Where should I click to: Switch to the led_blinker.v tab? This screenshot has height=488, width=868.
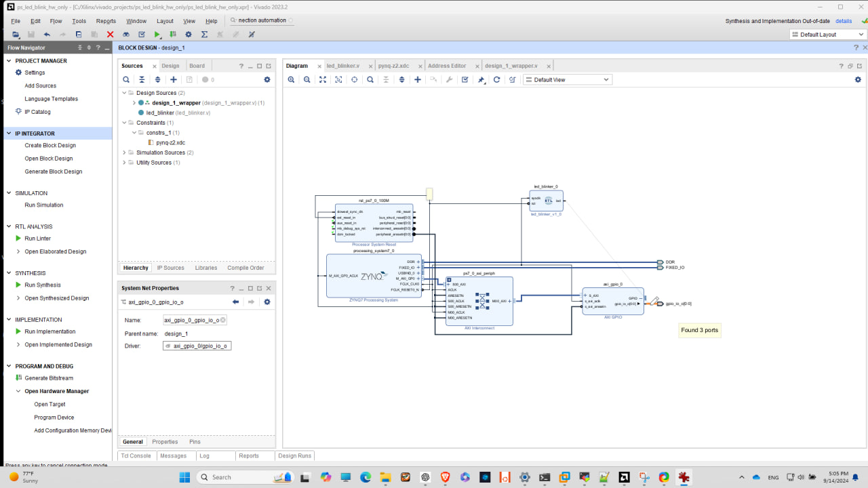[343, 66]
